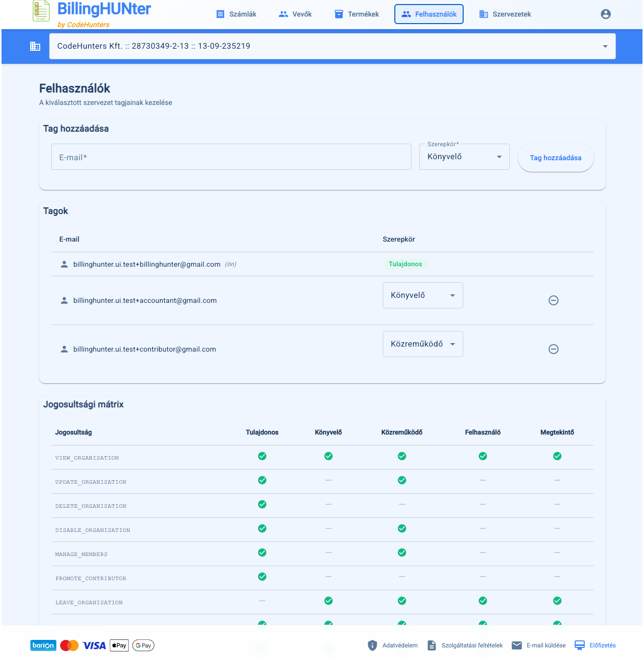
Task: Click Közreműködő checkmark for UPDATE_ORGANISATION
Action: coord(402,480)
